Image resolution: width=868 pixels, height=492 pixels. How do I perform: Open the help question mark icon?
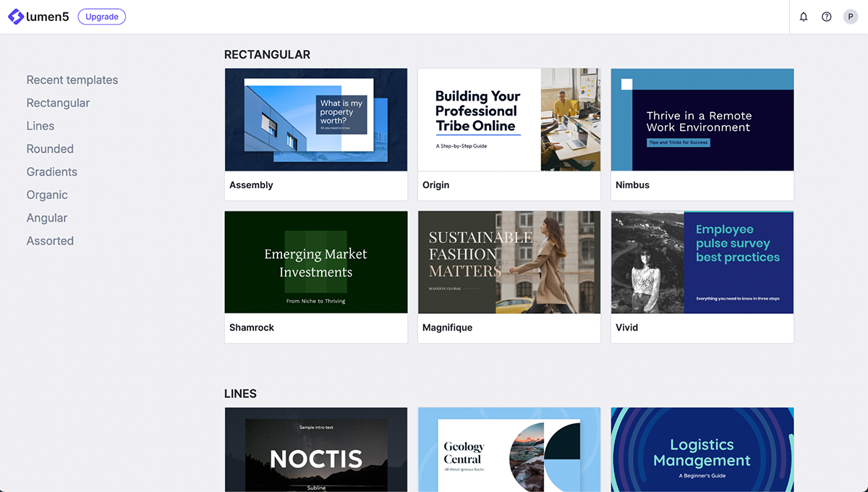(826, 17)
